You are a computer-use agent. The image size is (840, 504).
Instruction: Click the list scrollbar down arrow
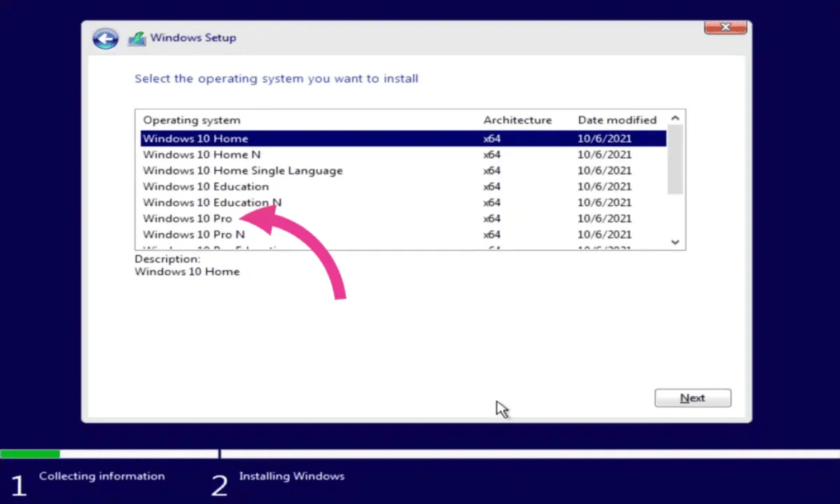pyautogui.click(x=675, y=241)
